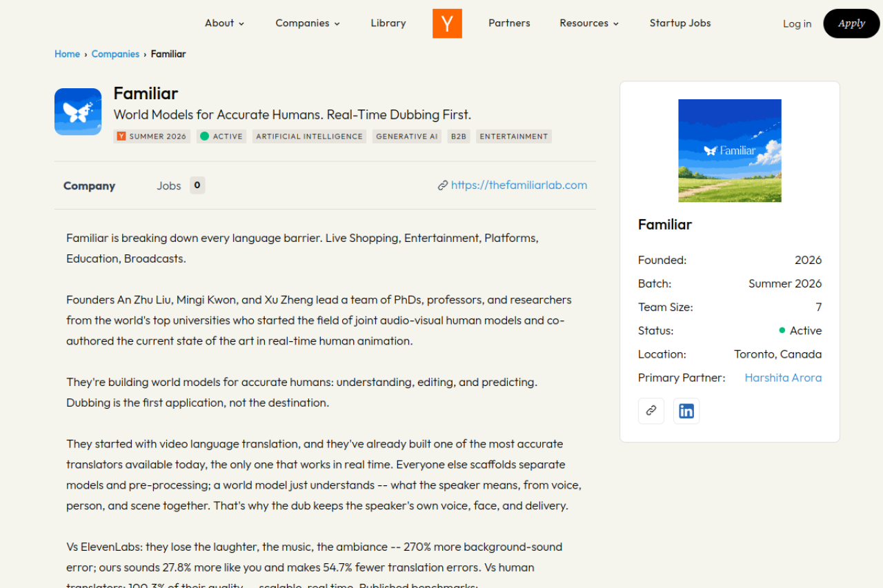This screenshot has height=588, width=883.
Task: Click the "Toronto, Canada" location value
Action: [778, 354]
